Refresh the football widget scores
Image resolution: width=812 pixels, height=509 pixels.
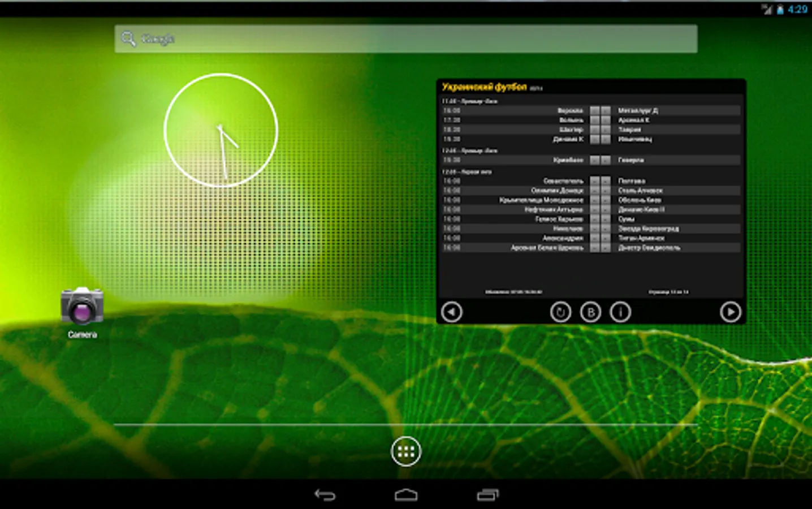click(560, 312)
